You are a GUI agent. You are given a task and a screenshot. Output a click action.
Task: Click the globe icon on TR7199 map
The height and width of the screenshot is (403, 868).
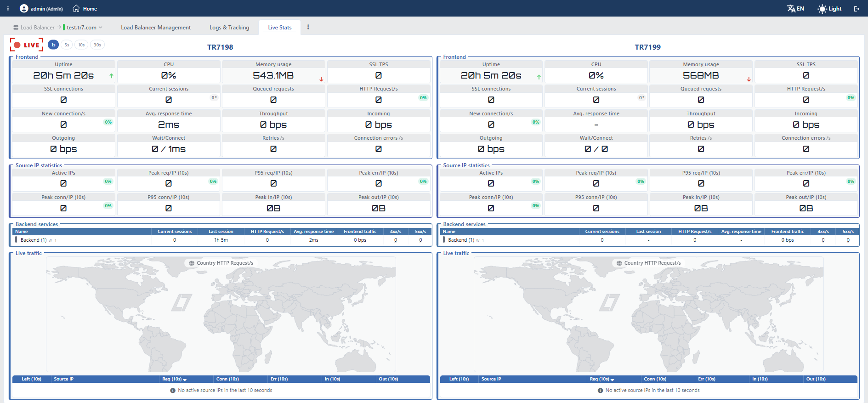(x=619, y=263)
